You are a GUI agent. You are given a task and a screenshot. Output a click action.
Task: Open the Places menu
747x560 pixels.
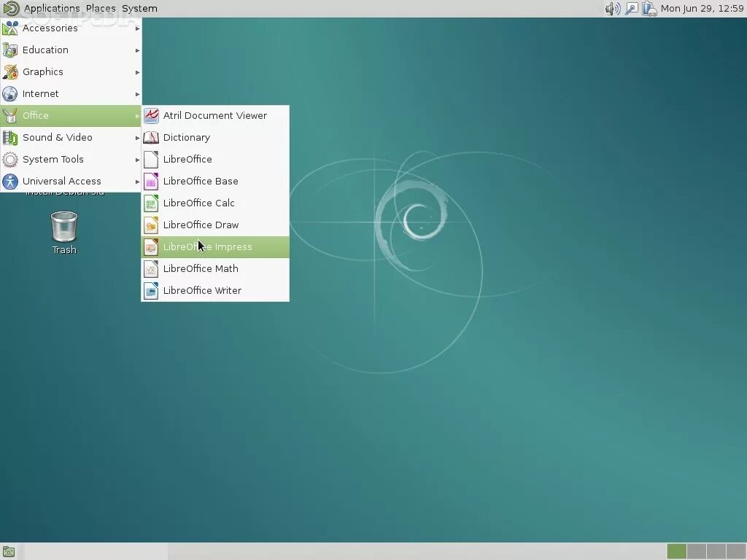(101, 8)
